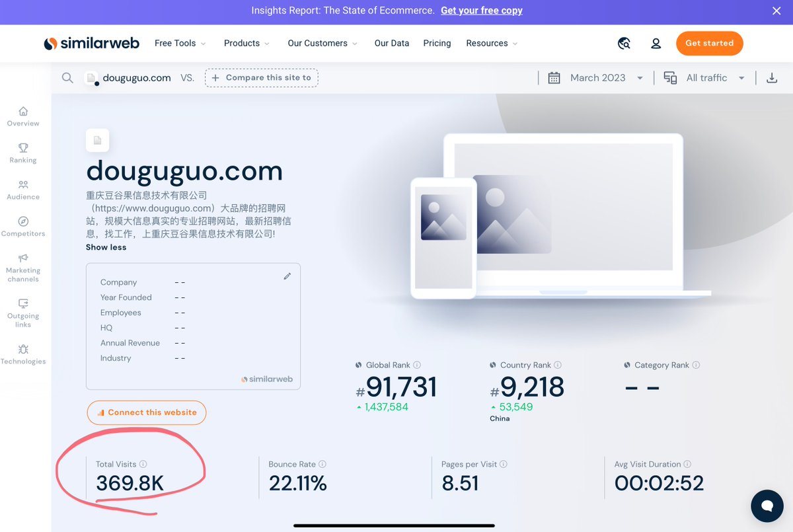This screenshot has width=793, height=532.
Task: Click the Global Rank value 91,731
Action: pos(396,387)
